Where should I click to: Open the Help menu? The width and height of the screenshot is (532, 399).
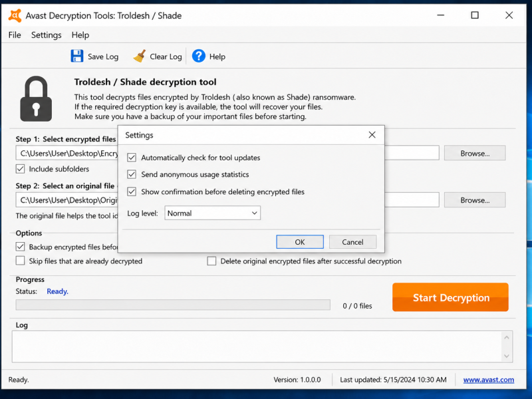(x=80, y=35)
